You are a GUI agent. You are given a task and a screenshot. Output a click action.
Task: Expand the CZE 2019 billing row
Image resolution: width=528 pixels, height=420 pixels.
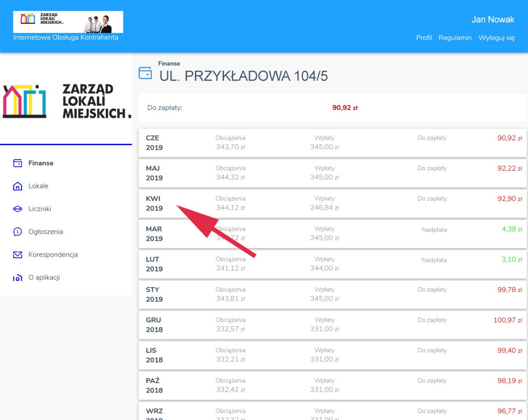(332, 143)
